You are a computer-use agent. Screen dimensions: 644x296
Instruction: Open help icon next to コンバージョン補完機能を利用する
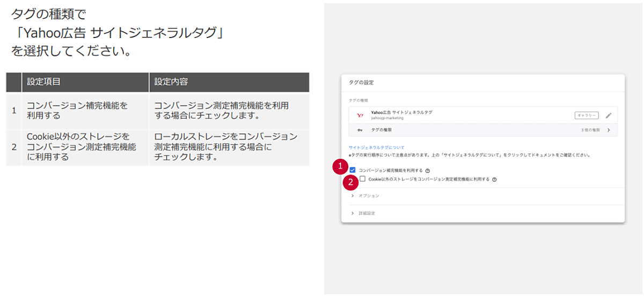click(x=428, y=171)
